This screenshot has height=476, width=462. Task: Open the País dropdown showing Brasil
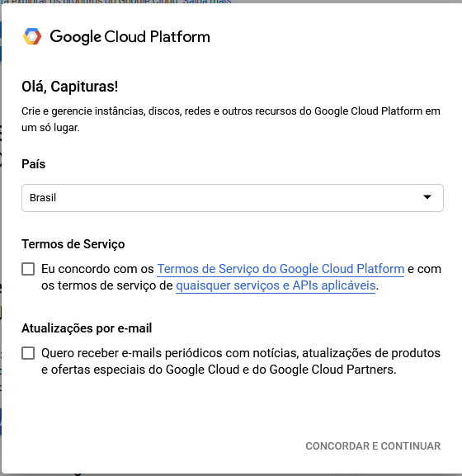[x=233, y=198]
